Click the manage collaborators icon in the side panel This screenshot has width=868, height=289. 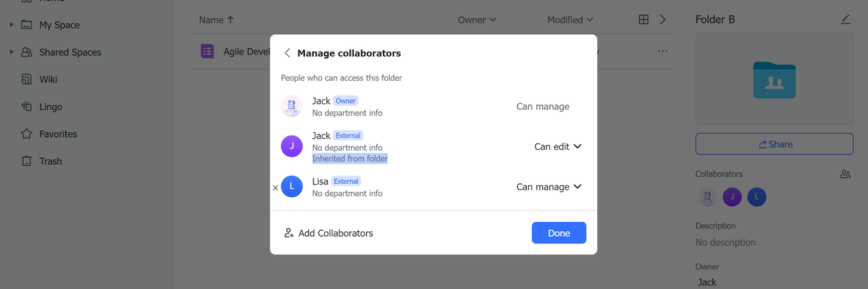845,174
